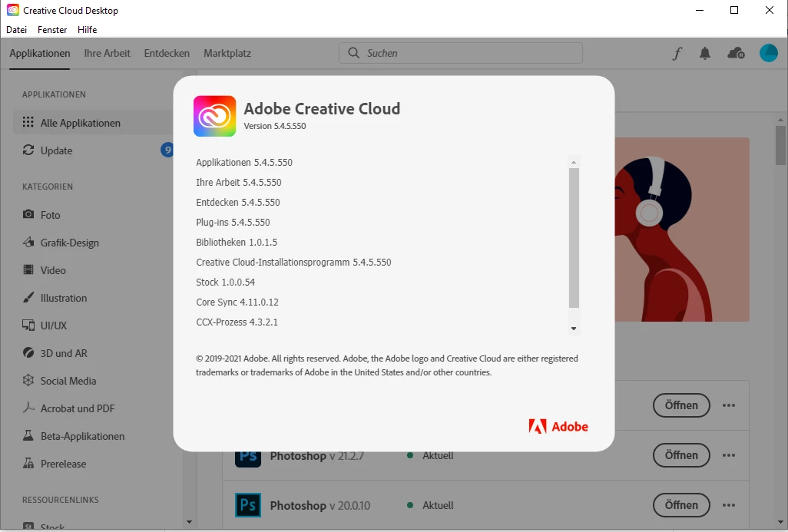Screen dimensions: 788x532
Task: Select Alle Applikationen in sidebar
Action: point(93,123)
